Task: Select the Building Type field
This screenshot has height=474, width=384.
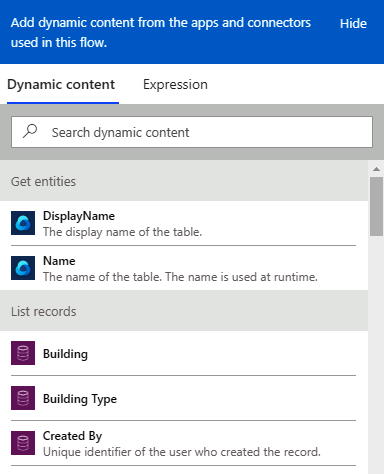Action: pyautogui.click(x=183, y=398)
